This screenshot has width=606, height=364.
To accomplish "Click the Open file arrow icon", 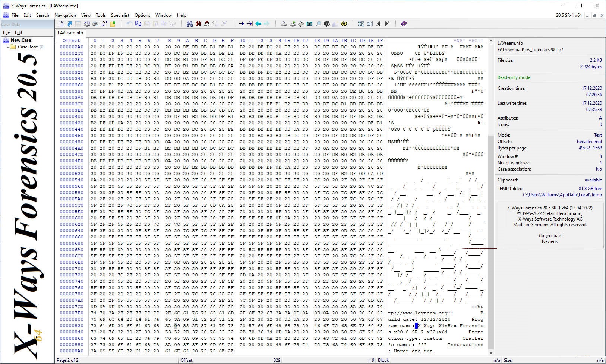I will [x=70, y=24].
